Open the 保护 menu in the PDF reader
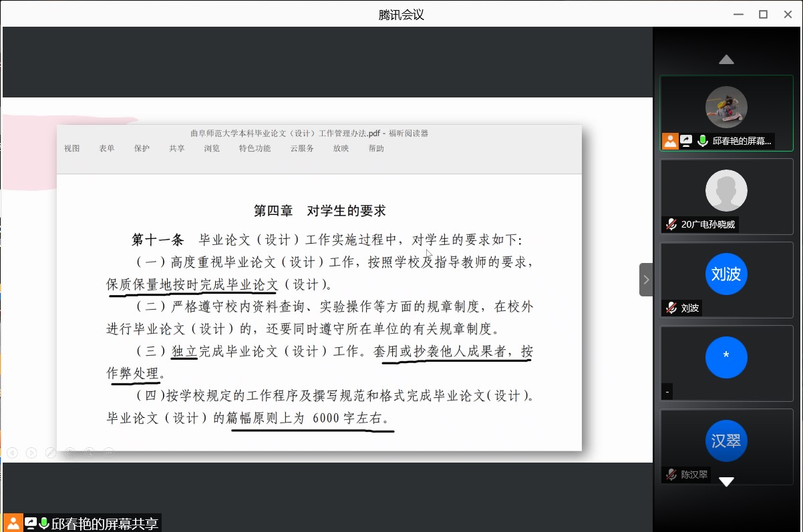 click(142, 148)
